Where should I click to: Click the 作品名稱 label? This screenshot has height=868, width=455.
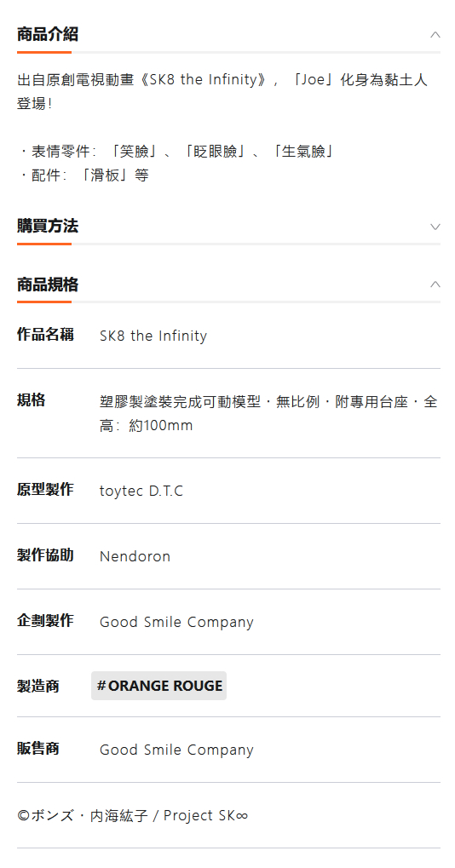(45, 335)
